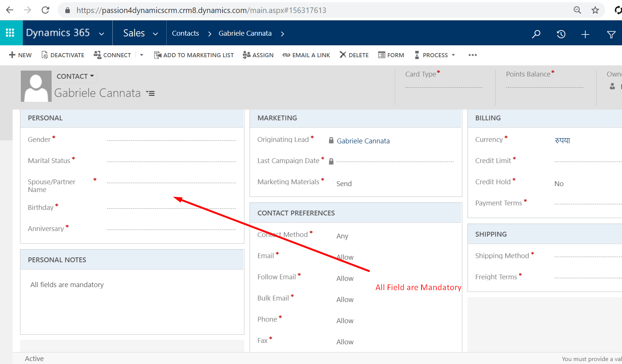Expand the Sales area dropdown chevron

155,34
